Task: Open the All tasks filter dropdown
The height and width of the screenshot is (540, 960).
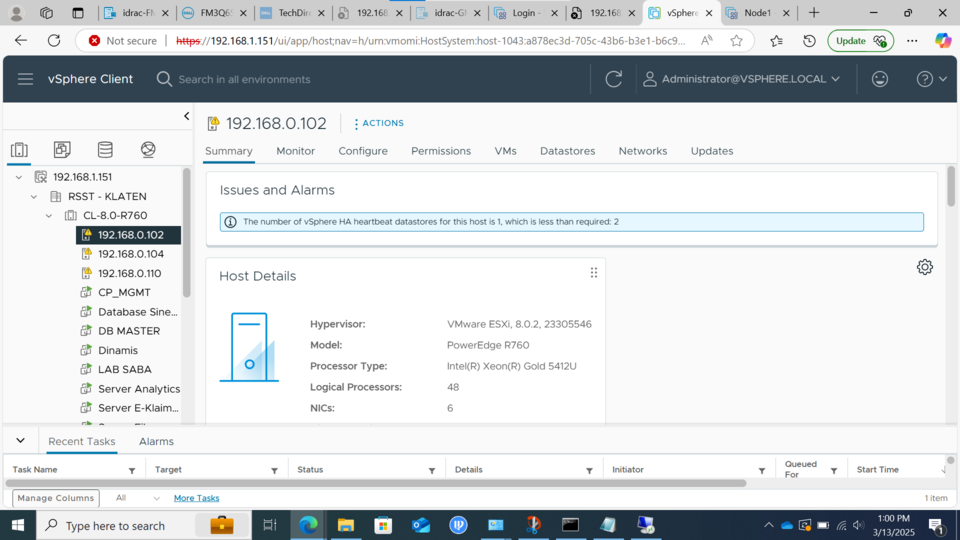Action: point(137,498)
